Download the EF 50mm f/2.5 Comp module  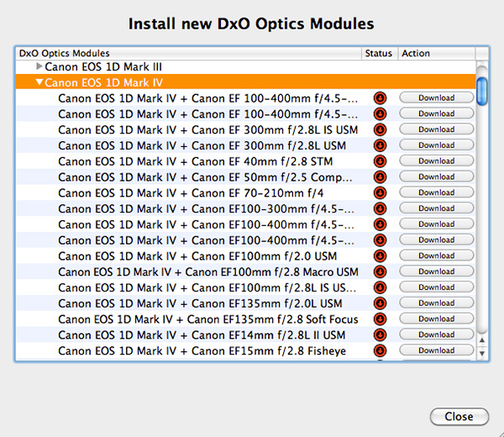point(437,176)
